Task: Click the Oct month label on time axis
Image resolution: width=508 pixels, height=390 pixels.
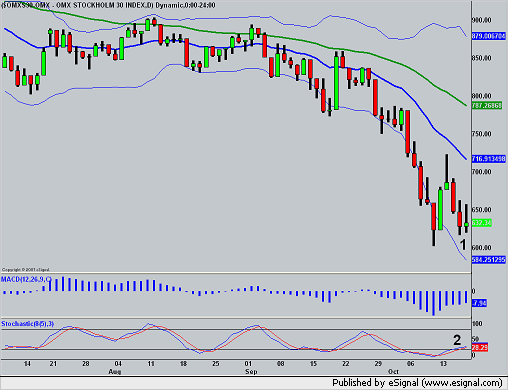Action: tap(393, 372)
